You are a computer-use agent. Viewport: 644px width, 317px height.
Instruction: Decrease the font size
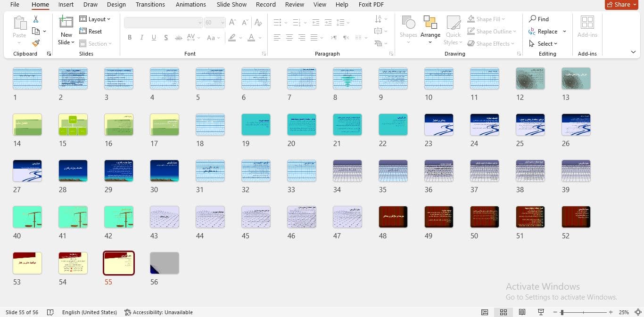245,22
